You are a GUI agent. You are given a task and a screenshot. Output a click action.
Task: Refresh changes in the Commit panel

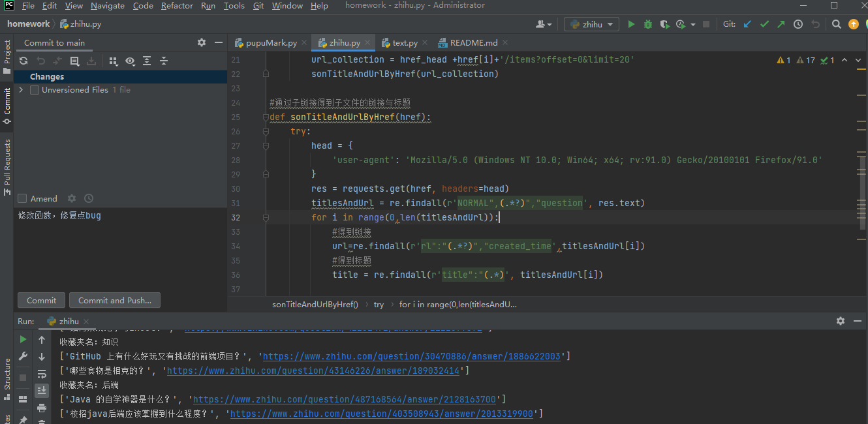coord(23,61)
